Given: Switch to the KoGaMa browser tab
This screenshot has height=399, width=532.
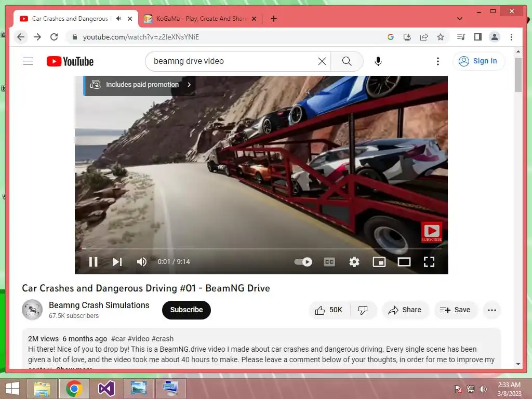Looking at the screenshot, I should click(201, 19).
